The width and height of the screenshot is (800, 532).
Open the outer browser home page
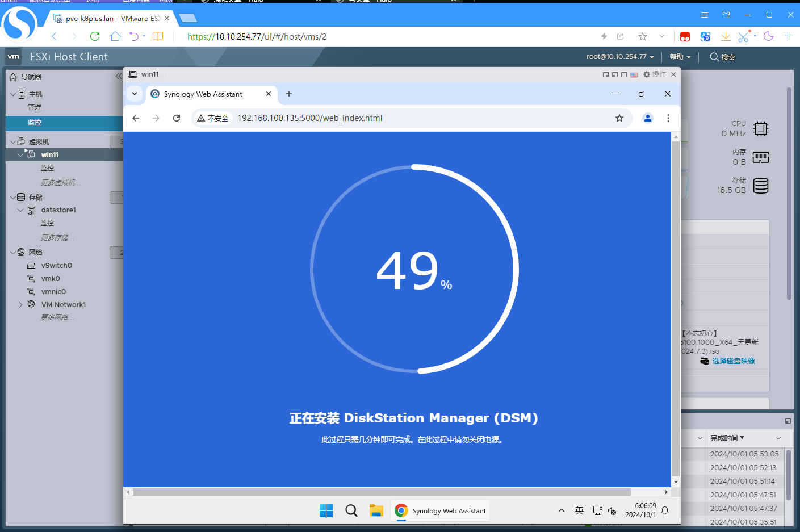tap(115, 36)
